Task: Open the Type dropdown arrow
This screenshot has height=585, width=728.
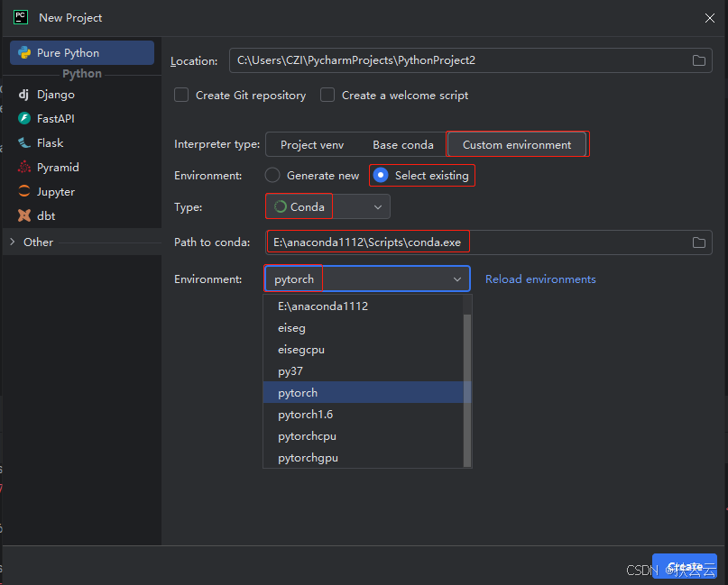Action: tap(378, 207)
